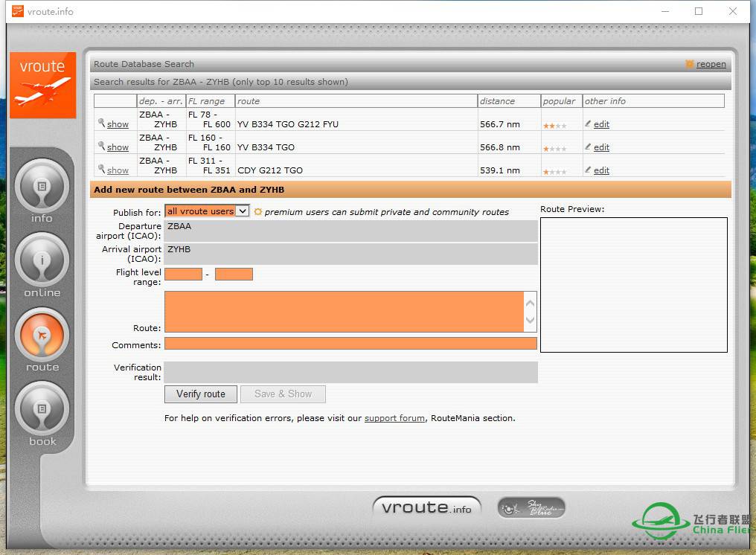Click the Sky Blue Radio badge
Viewport: 756px width, 555px height.
point(531,507)
